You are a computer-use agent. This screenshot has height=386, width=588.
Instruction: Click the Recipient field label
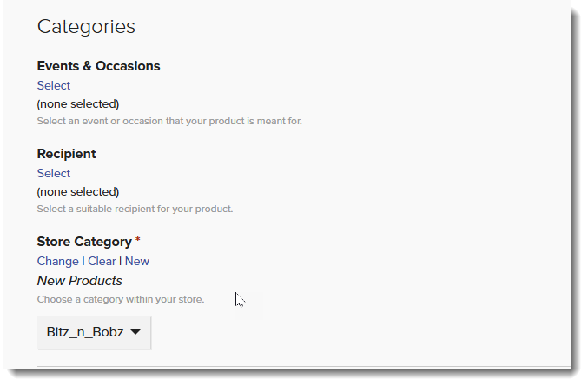click(66, 154)
